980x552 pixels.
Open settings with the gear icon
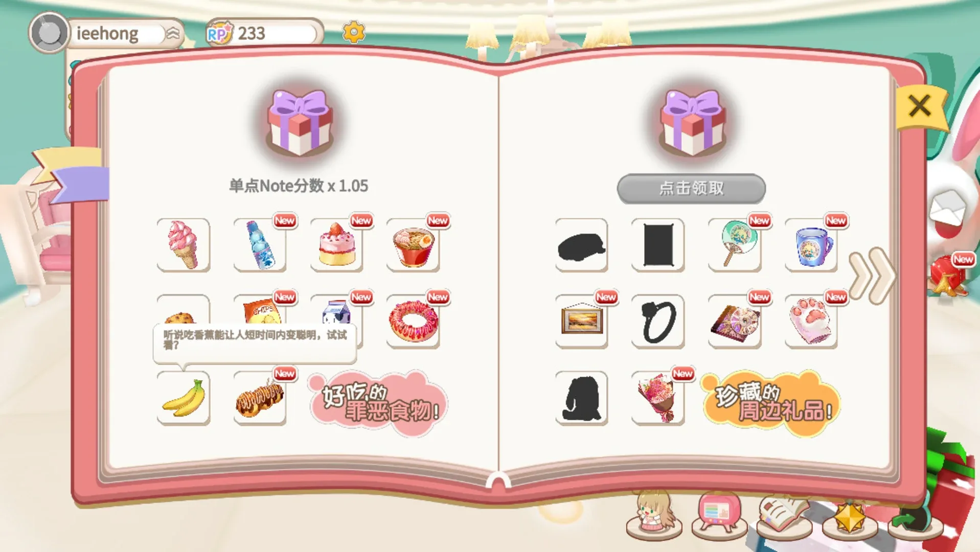pyautogui.click(x=354, y=32)
